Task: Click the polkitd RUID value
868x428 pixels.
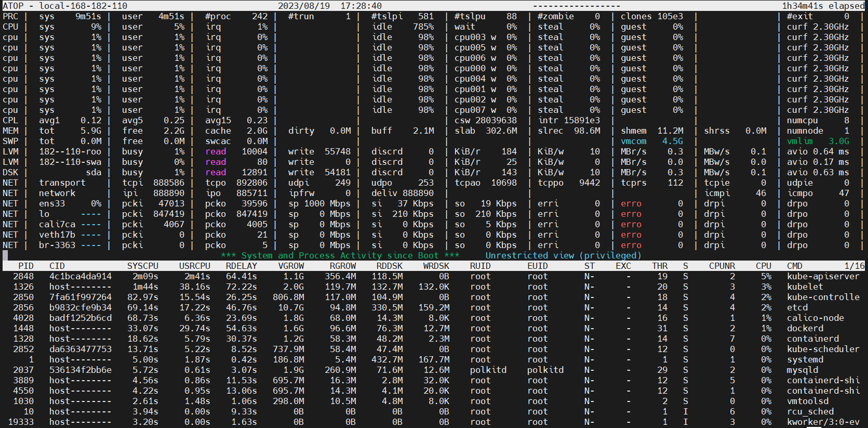Action: [488, 370]
